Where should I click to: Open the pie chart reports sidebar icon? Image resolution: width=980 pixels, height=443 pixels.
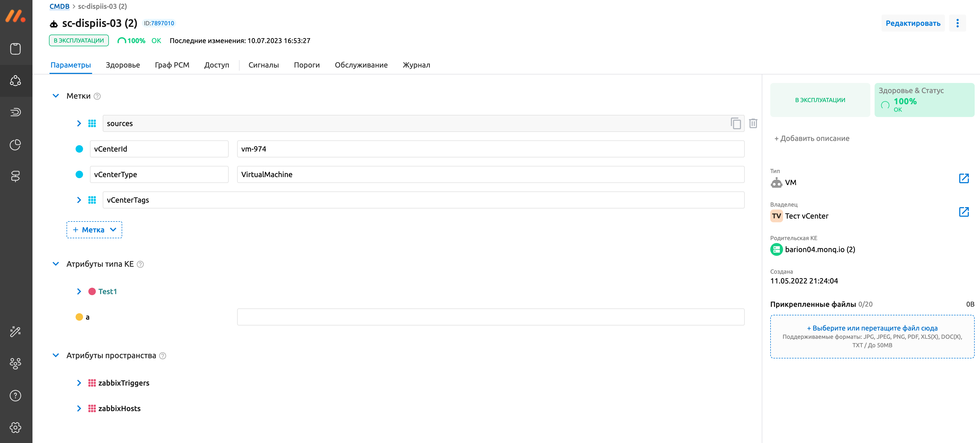16,144
